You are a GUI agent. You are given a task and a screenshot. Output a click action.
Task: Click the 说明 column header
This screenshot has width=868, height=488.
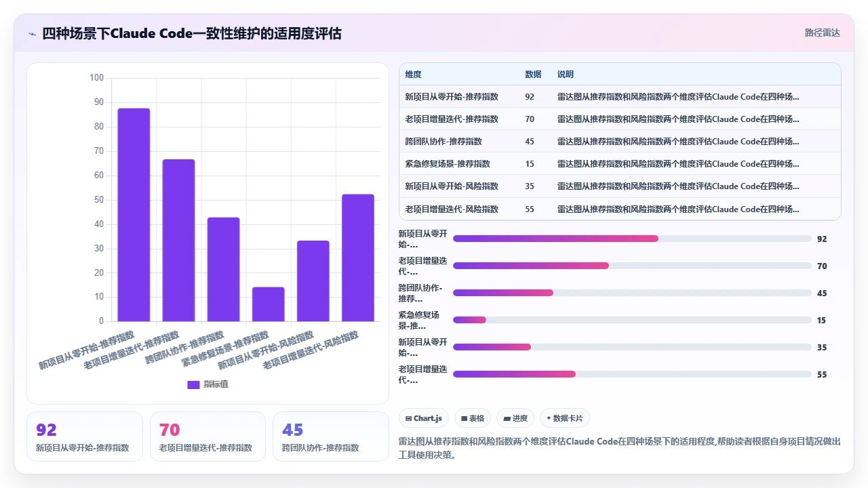pos(566,75)
